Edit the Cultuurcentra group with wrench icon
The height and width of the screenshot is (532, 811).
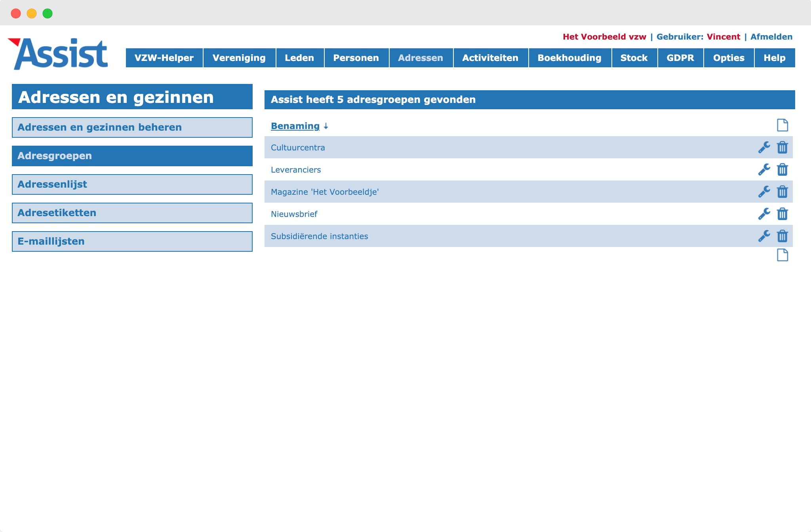pos(764,147)
